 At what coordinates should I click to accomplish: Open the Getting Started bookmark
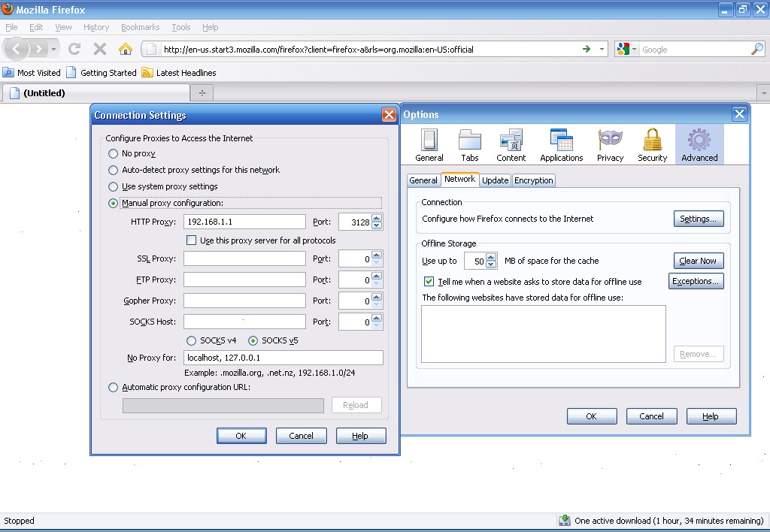point(102,73)
